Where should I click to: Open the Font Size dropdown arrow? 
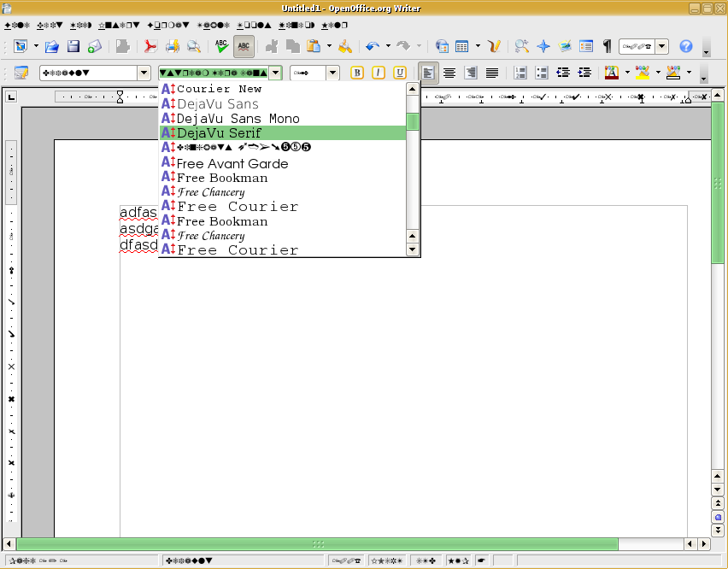click(332, 73)
